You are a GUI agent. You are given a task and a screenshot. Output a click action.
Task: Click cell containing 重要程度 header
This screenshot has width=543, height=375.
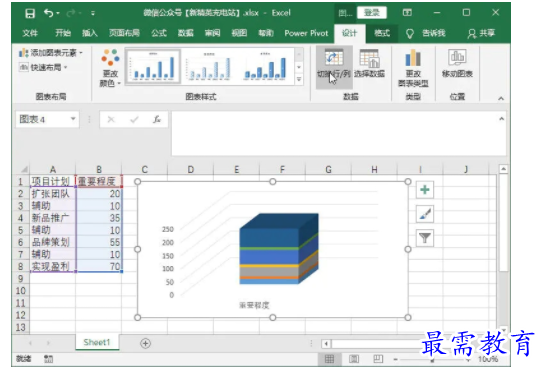[x=99, y=181]
